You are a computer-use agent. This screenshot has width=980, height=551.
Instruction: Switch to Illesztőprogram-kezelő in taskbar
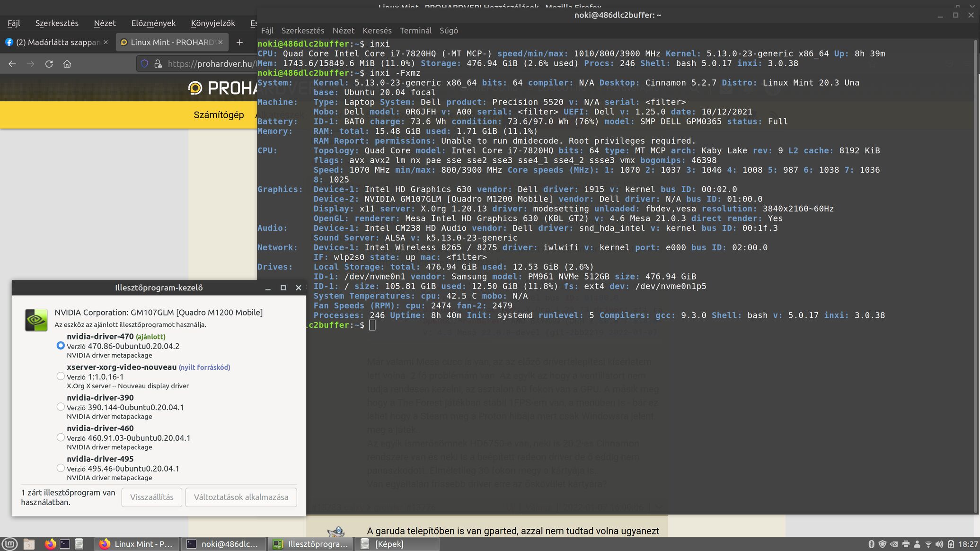[311, 544]
